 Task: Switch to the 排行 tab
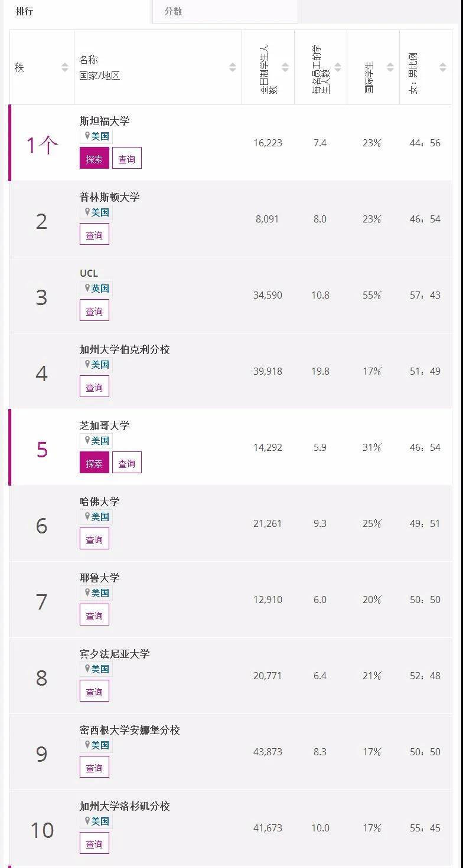pyautogui.click(x=24, y=11)
